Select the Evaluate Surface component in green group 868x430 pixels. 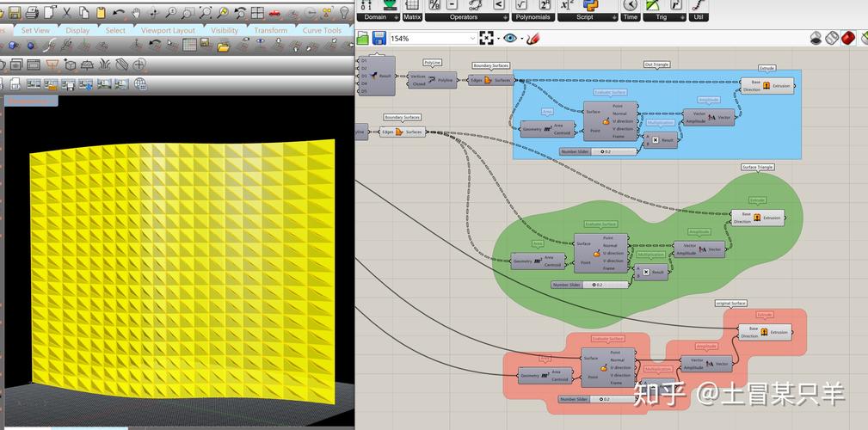tap(600, 253)
